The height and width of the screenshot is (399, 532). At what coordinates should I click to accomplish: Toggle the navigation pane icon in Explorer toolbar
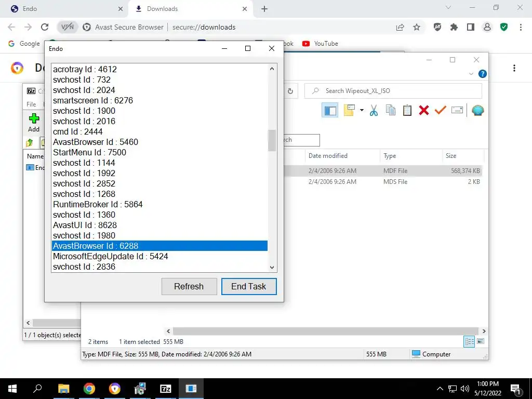click(330, 110)
